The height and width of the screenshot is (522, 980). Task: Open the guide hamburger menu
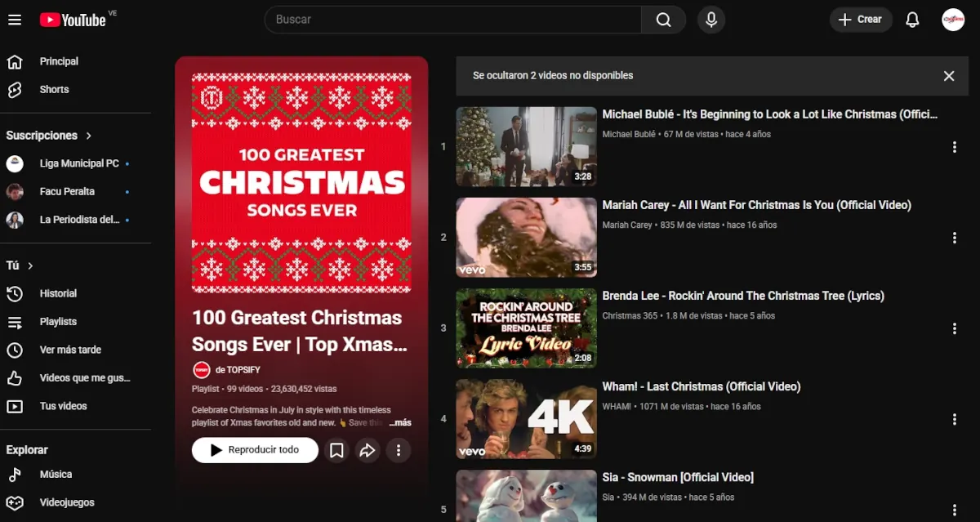coord(16,20)
